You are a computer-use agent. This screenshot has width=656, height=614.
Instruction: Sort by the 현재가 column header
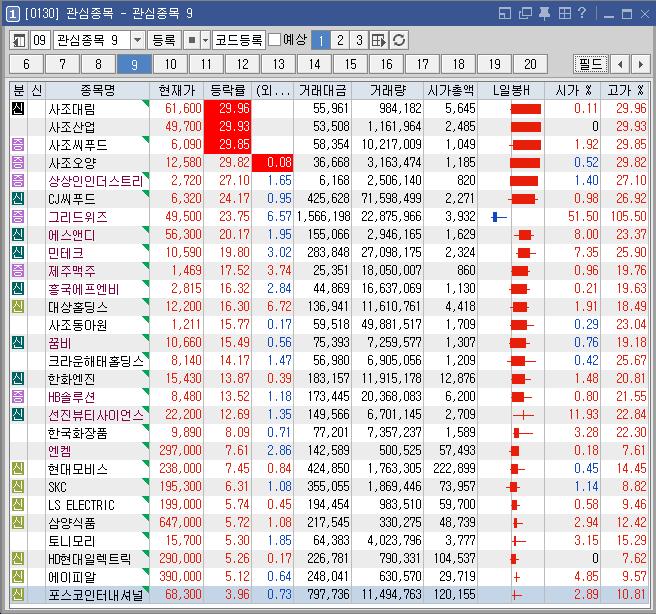(x=177, y=90)
